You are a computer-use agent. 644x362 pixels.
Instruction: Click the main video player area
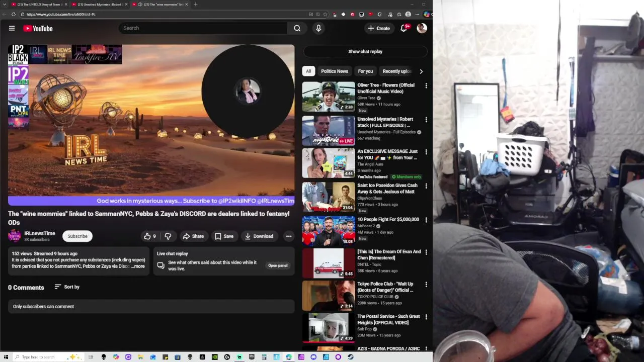click(x=151, y=125)
